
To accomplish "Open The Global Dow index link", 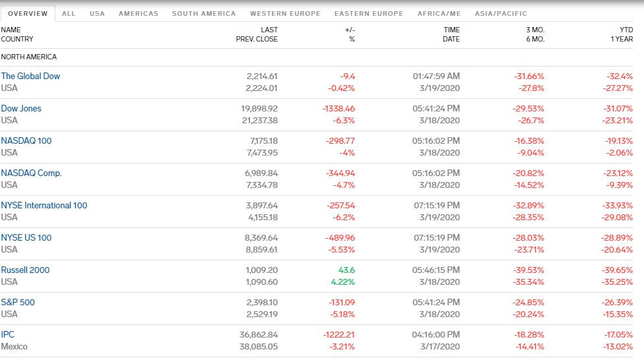I will pyautogui.click(x=30, y=76).
